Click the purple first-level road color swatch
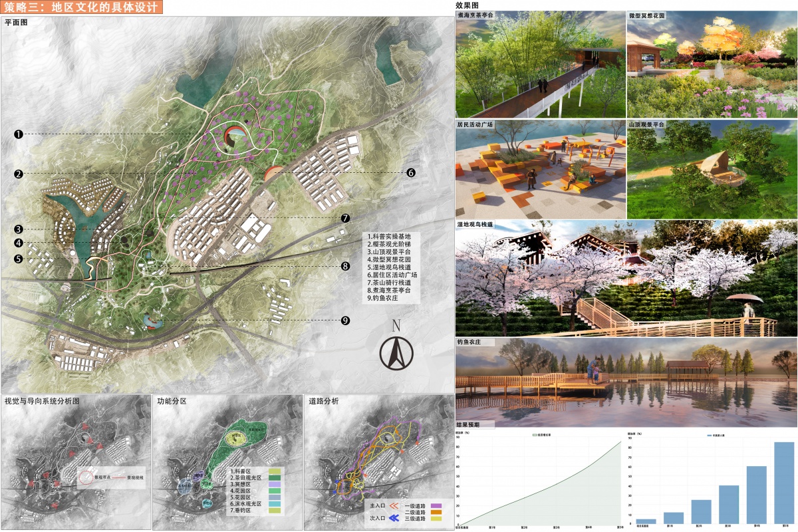Viewport: 798px width, 532px height. [437, 506]
